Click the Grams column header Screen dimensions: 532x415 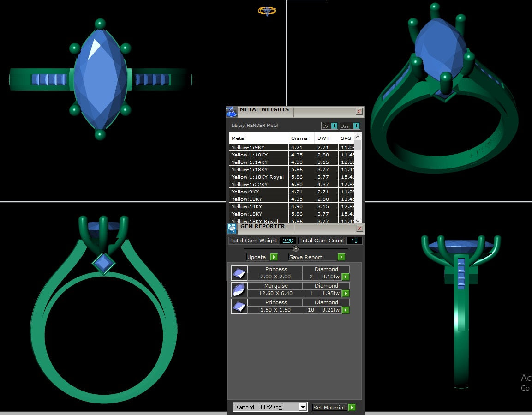point(301,138)
